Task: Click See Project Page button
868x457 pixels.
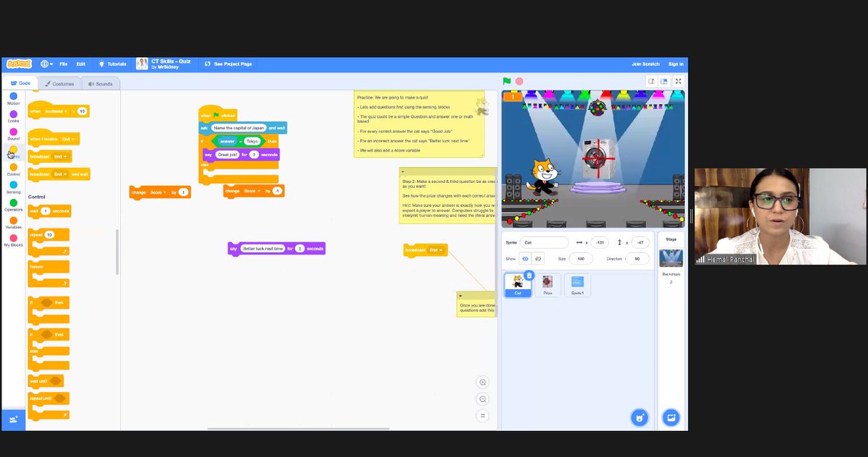Action: coord(229,64)
